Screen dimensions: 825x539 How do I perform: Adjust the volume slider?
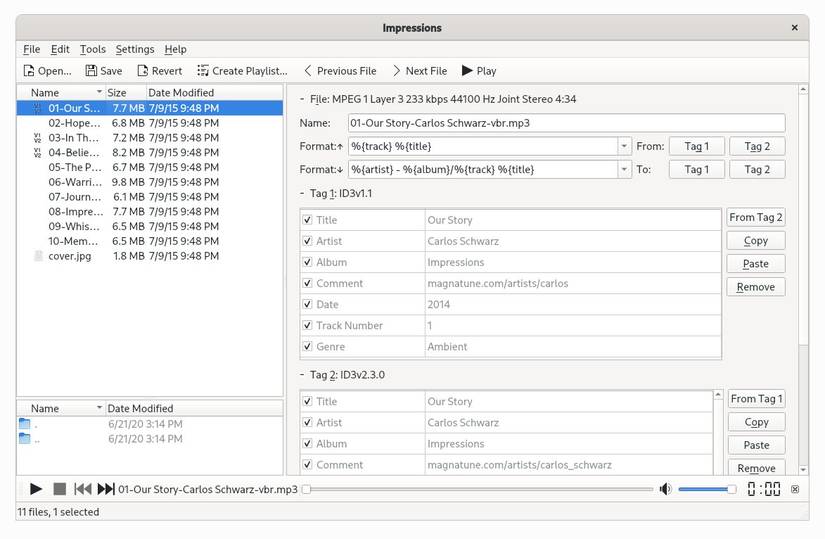(x=707, y=489)
